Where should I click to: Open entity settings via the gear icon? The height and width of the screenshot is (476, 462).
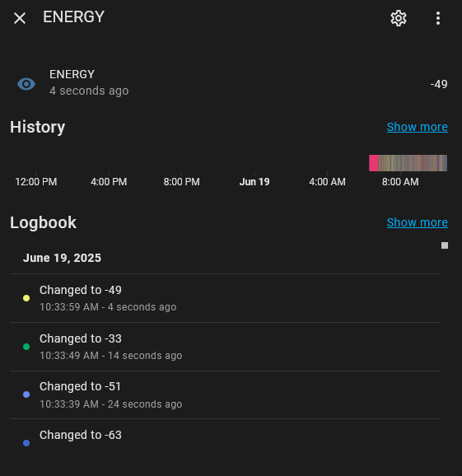(399, 18)
